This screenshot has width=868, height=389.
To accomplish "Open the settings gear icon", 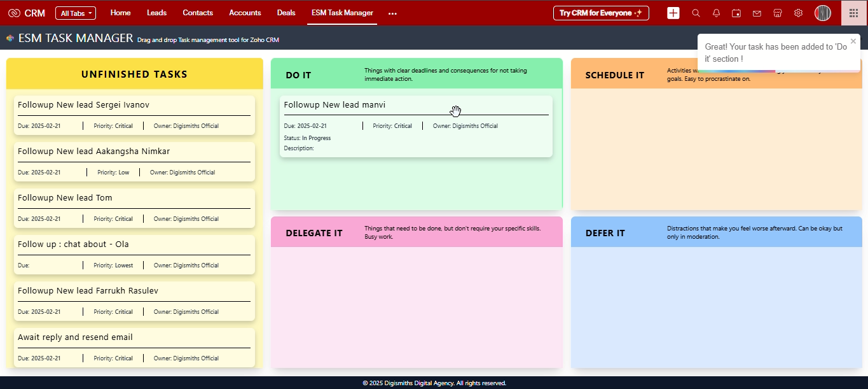I will coord(798,13).
